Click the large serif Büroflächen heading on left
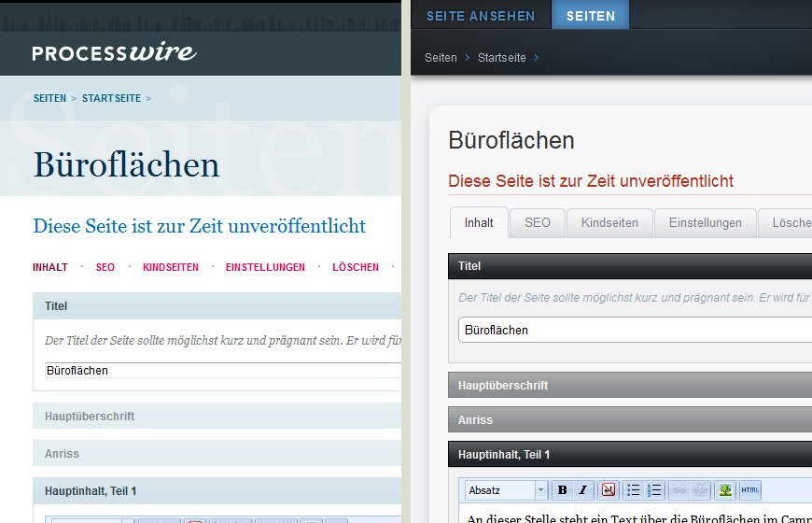The image size is (812, 523). click(x=126, y=165)
